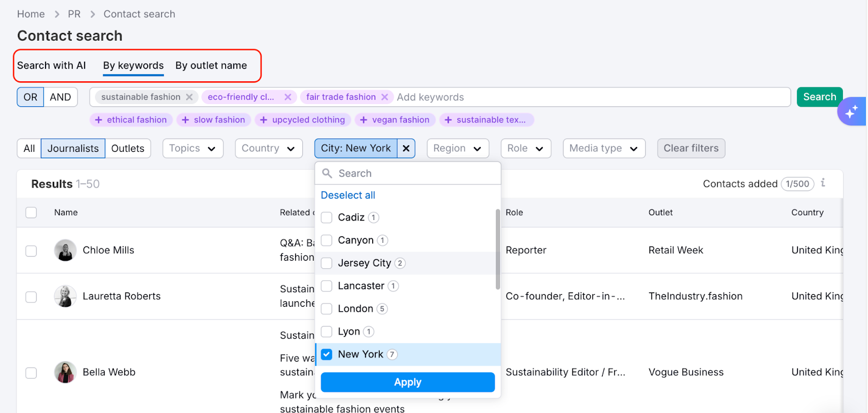Switch to By outlet name tab
This screenshot has height=413, width=868.
[211, 66]
